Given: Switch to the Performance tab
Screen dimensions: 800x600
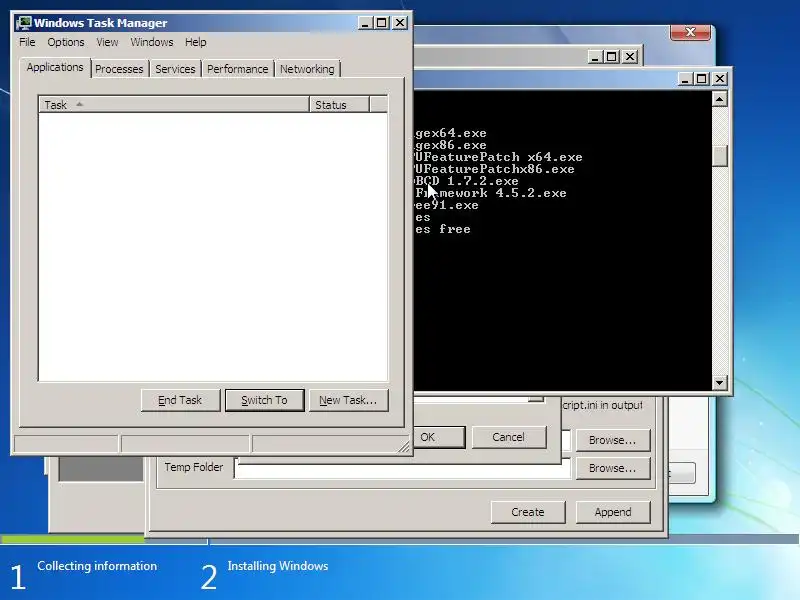Looking at the screenshot, I should tap(237, 69).
